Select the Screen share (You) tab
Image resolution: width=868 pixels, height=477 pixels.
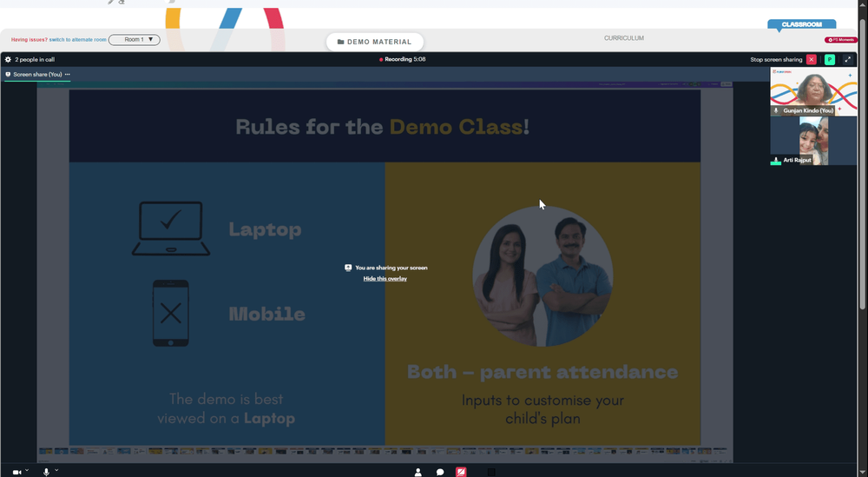click(x=37, y=74)
